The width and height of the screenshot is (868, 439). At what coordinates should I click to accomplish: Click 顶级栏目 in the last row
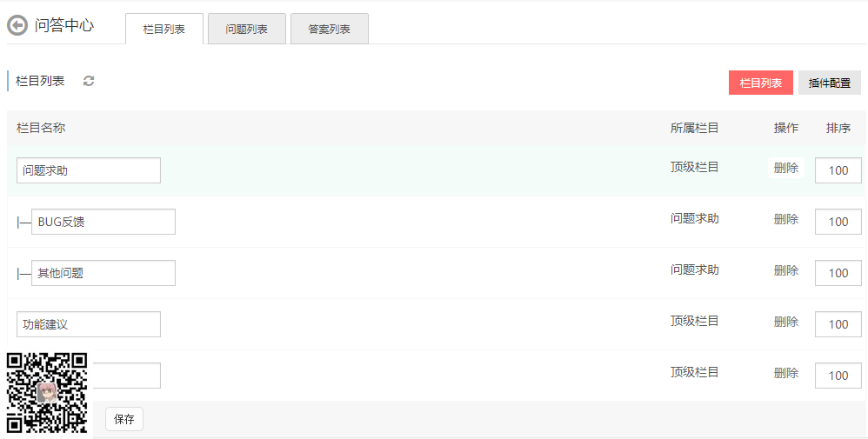tap(694, 372)
